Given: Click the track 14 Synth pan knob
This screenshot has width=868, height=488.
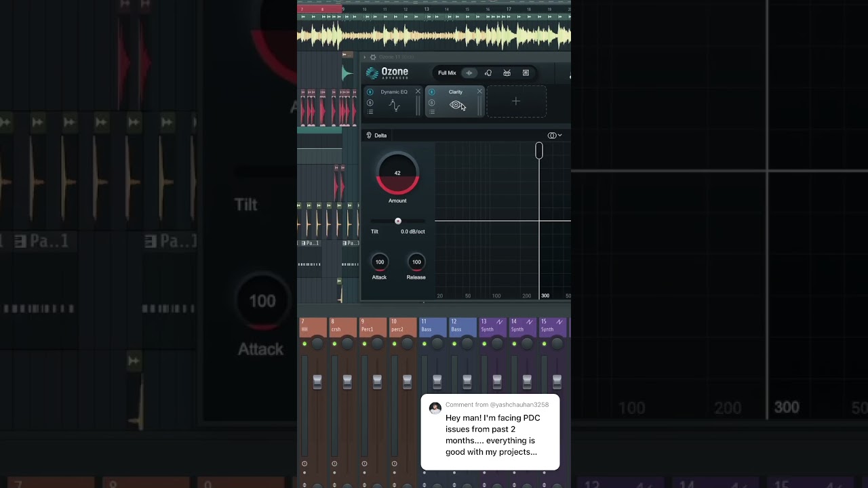Looking at the screenshot, I should [x=527, y=344].
